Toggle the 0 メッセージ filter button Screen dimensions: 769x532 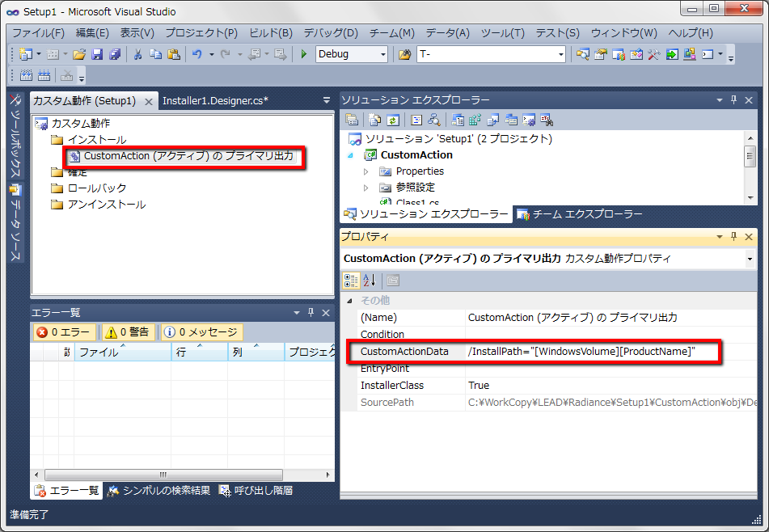tap(201, 332)
